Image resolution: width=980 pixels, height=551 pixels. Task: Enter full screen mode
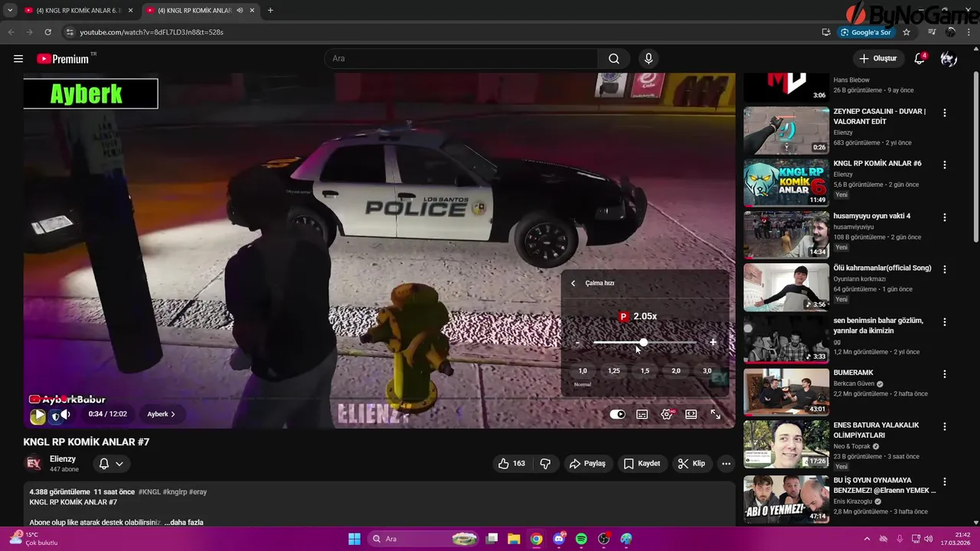716,415
